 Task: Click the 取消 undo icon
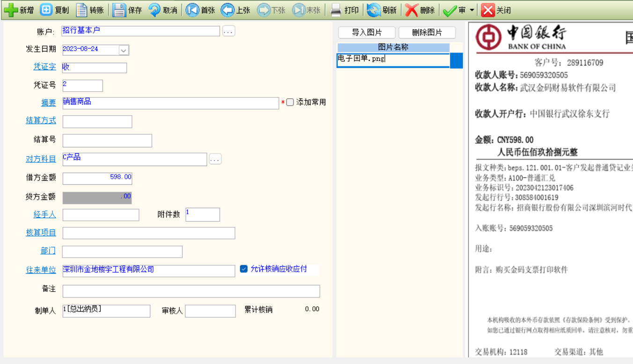(x=155, y=10)
